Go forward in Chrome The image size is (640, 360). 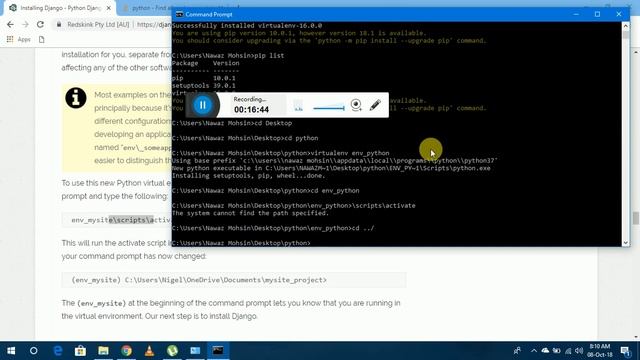pyautogui.click(x=25, y=24)
